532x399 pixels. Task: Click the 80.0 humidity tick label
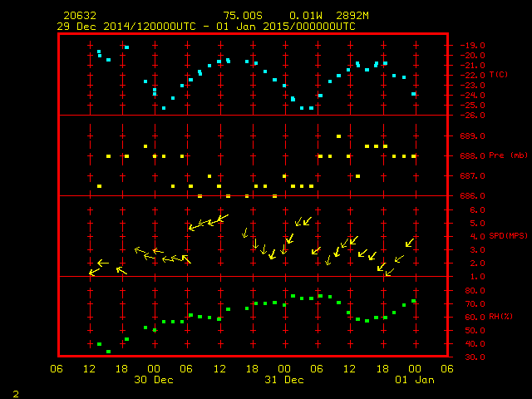click(x=475, y=291)
